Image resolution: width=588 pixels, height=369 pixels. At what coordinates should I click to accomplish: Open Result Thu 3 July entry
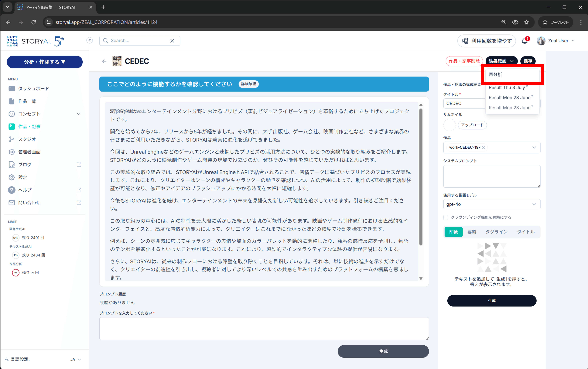pyautogui.click(x=508, y=87)
